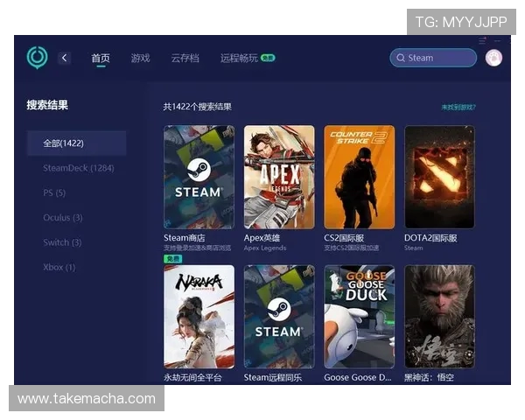This screenshot has width=525, height=420.
Task: Open the 游戏 tab
Action: coord(140,58)
